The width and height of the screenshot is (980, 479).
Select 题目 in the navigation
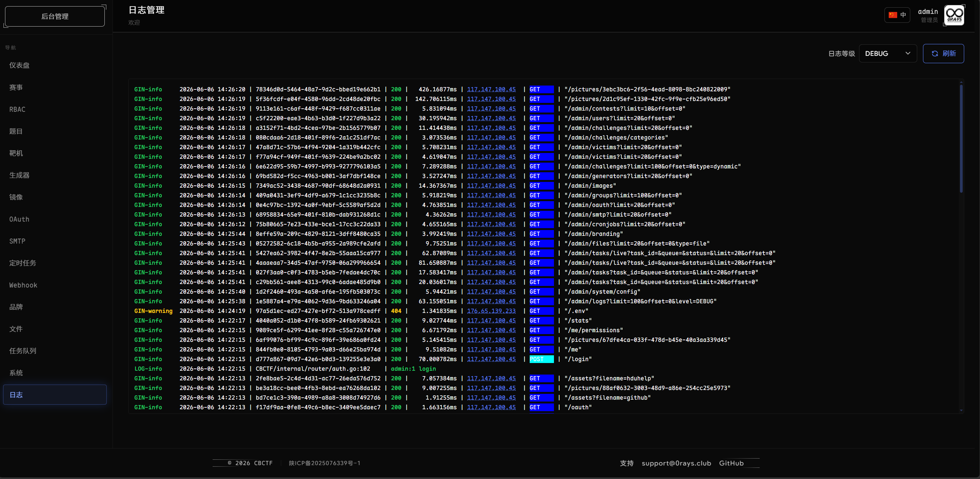tap(55, 131)
